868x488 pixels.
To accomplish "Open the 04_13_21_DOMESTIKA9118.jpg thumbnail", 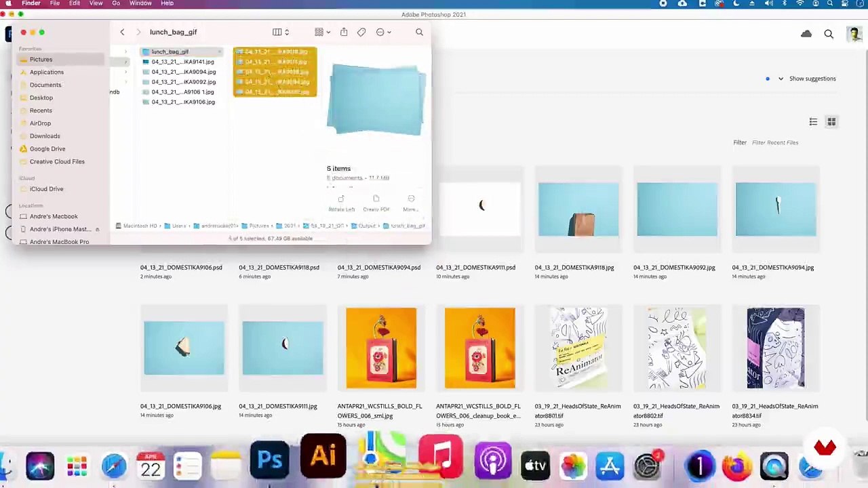I will [578, 209].
